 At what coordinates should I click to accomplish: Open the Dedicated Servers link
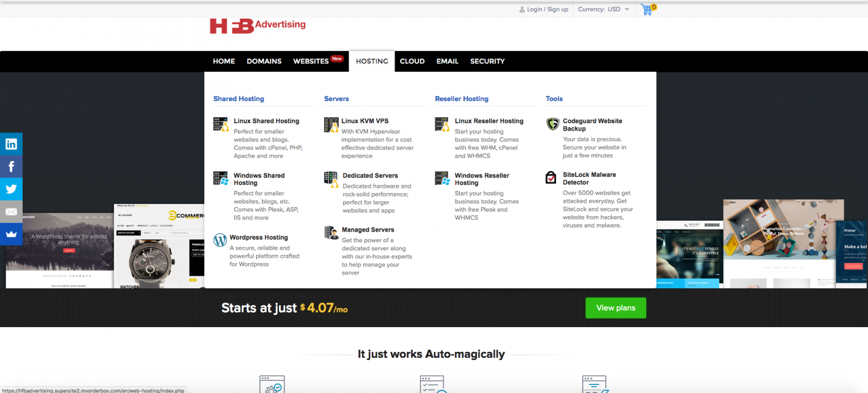(370, 176)
